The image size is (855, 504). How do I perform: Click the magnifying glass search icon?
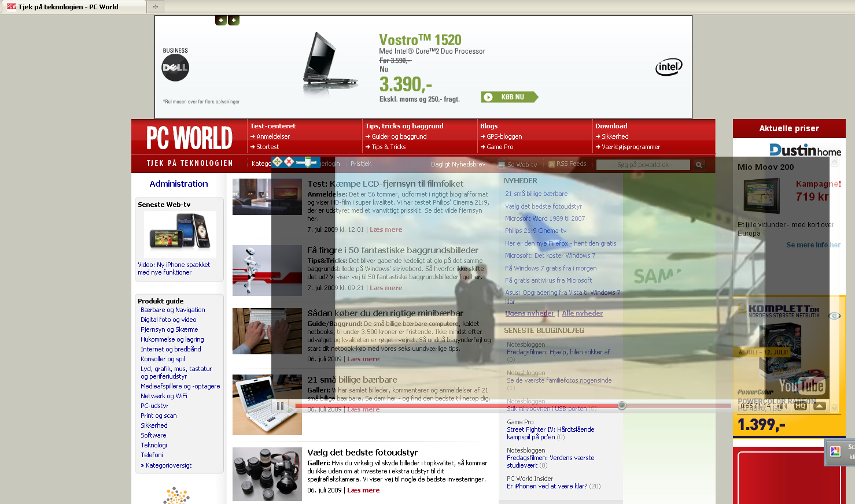coord(699,165)
